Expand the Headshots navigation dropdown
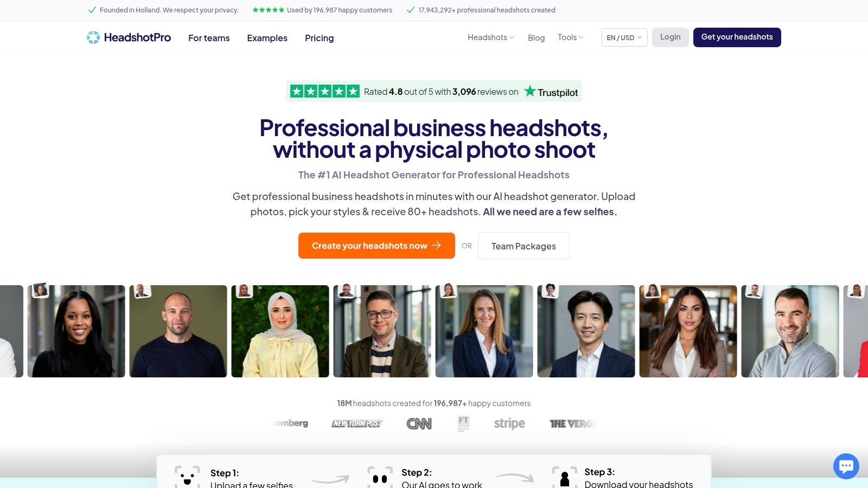This screenshot has width=868, height=488. point(490,37)
